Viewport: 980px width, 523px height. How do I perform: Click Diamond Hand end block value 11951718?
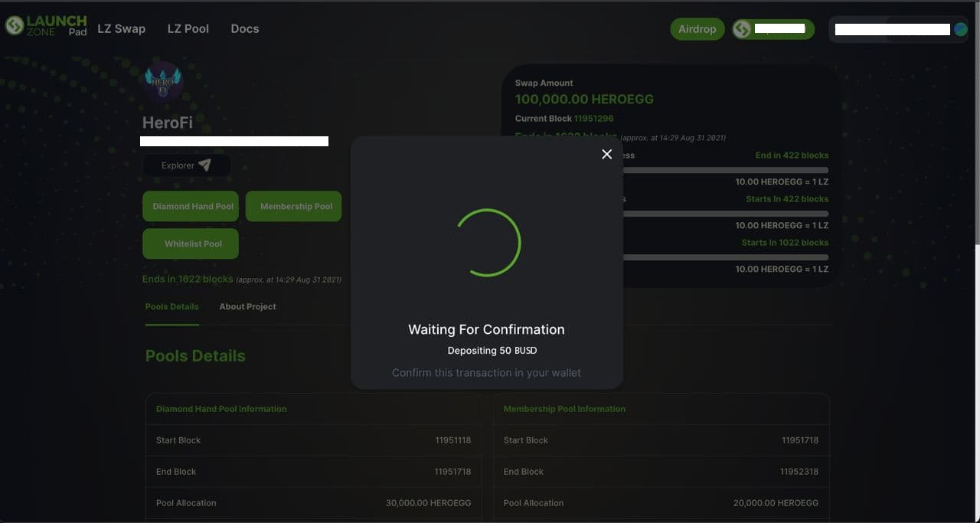452,472
